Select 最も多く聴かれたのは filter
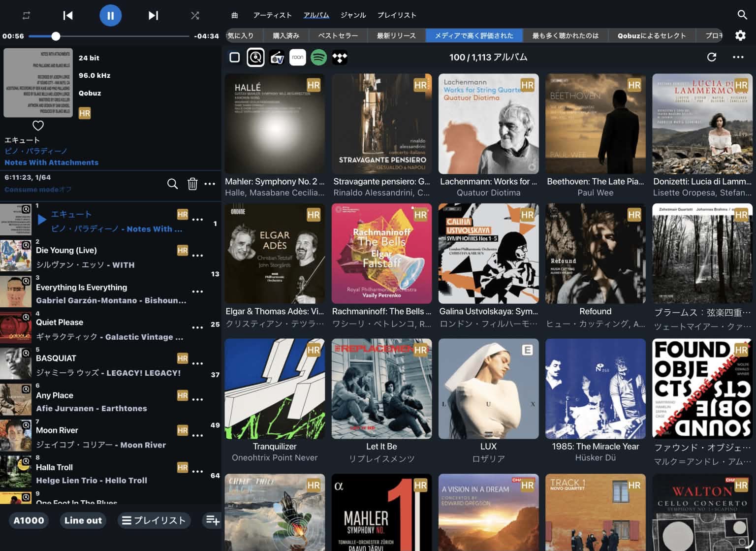 tap(566, 35)
